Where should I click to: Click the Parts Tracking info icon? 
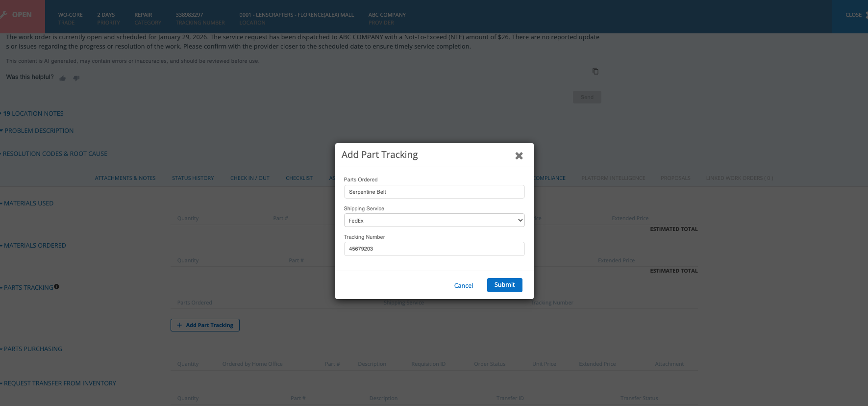click(x=57, y=287)
